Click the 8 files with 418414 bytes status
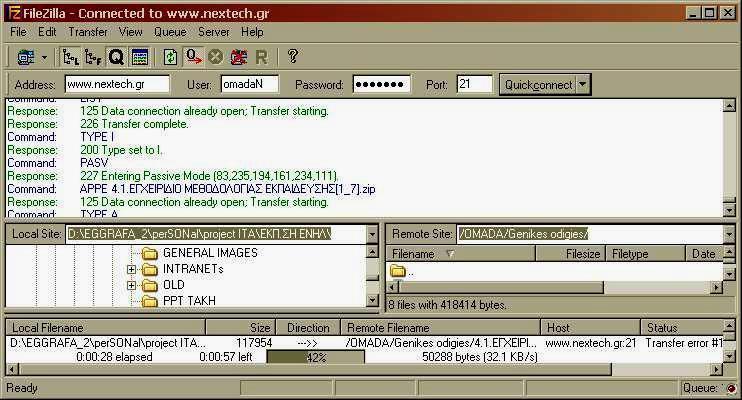742x400 pixels. 447,304
